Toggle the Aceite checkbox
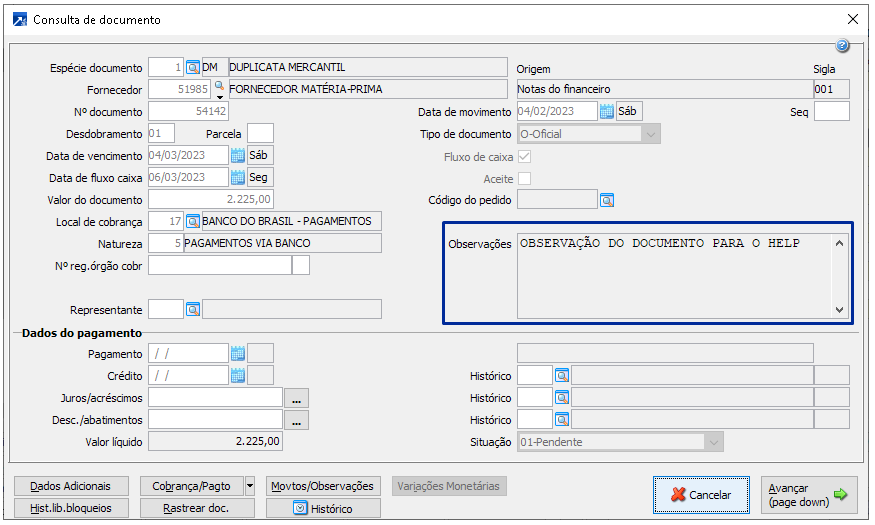Viewport: 875px width, 525px height. [524, 179]
